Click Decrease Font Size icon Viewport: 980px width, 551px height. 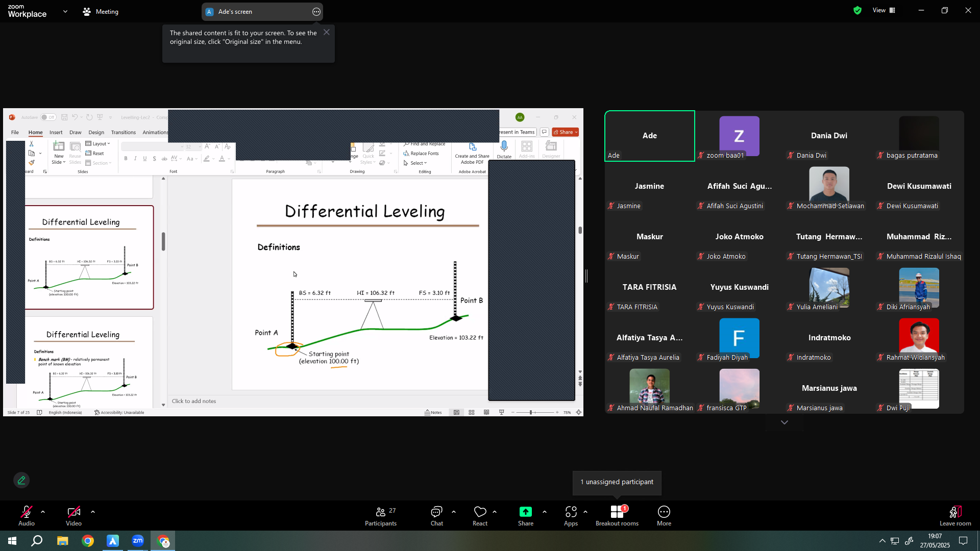click(x=217, y=146)
